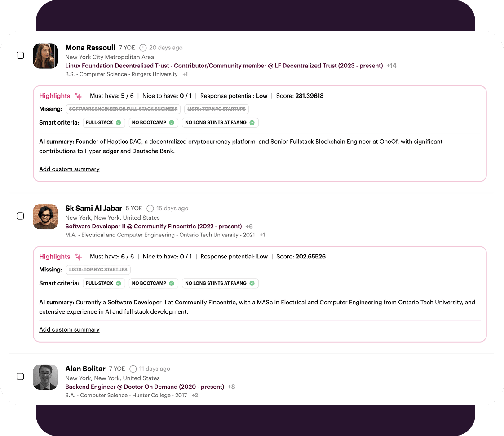View Alan Solitar's profile picture

coord(46,377)
